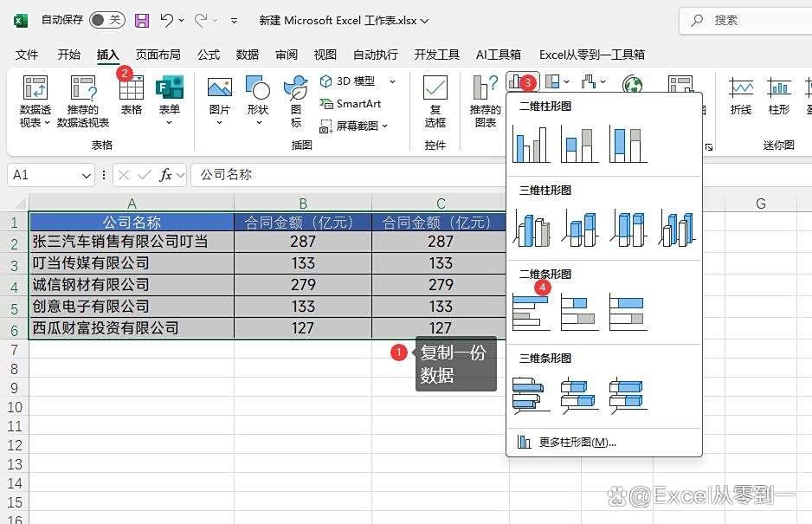The width and height of the screenshot is (812, 524).
Task: Insert a 3D clustered bar chart
Action: [x=531, y=395]
